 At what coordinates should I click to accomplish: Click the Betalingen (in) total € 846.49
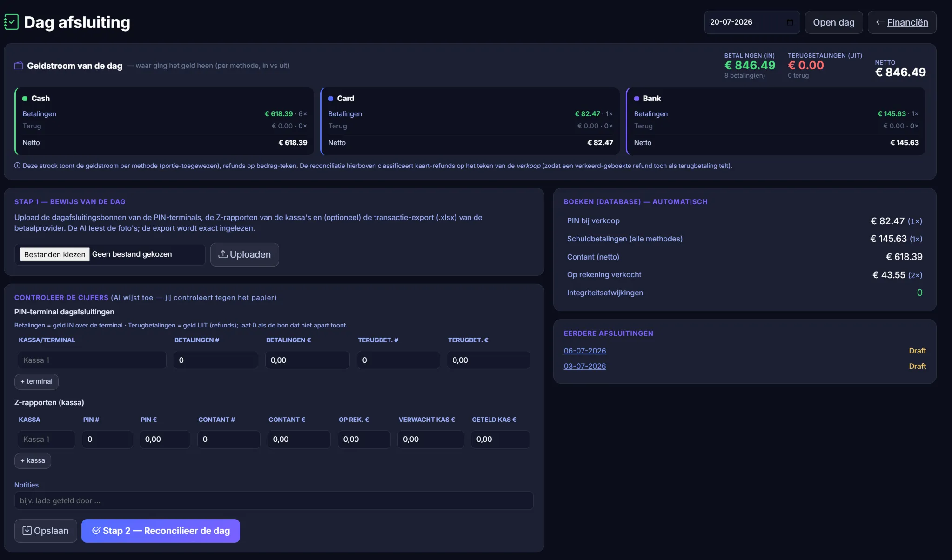[750, 65]
